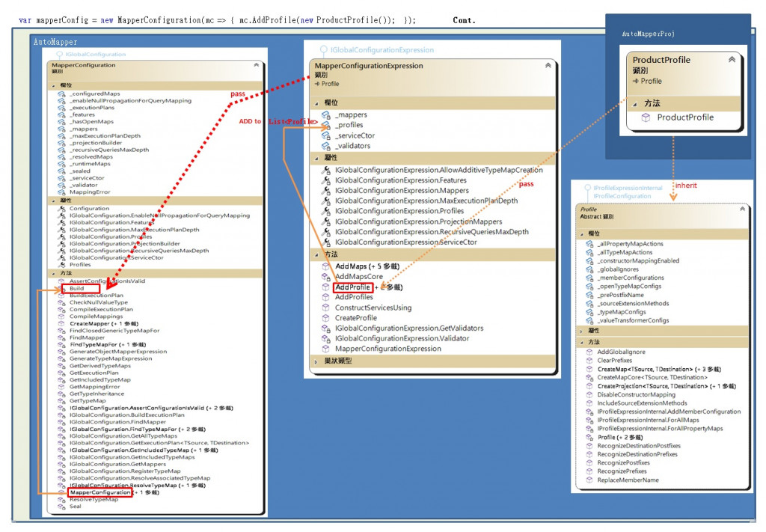766x532 pixels.
Task: Click field icon beside _configuredMaps
Action: (x=61, y=94)
